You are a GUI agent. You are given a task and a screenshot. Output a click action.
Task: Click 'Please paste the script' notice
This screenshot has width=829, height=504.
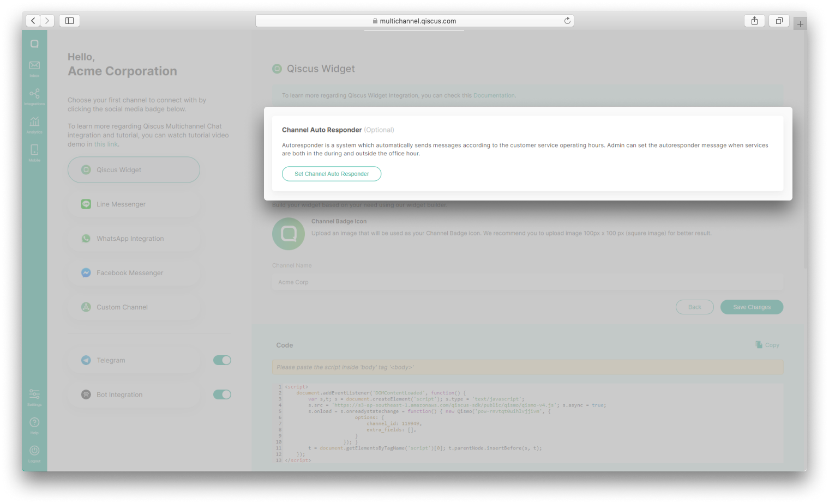tap(527, 367)
